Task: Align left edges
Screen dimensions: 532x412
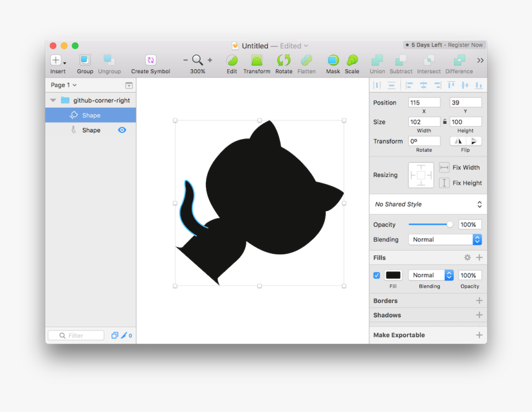Action: [x=409, y=85]
